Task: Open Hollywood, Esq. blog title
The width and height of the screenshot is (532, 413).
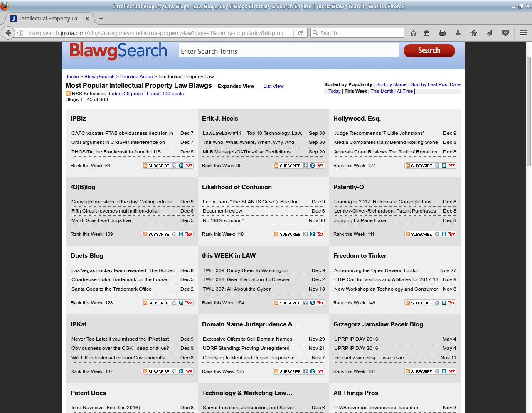Action: (357, 119)
